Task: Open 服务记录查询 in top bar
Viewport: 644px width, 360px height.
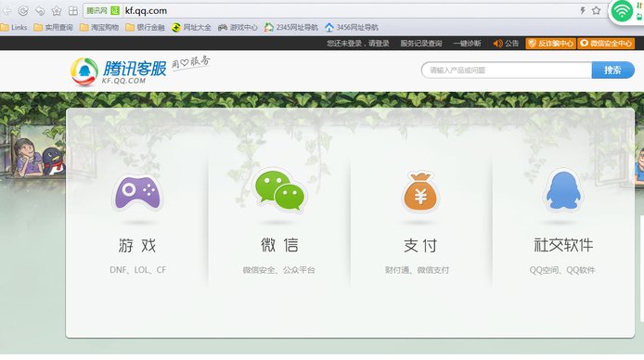Action: [421, 44]
